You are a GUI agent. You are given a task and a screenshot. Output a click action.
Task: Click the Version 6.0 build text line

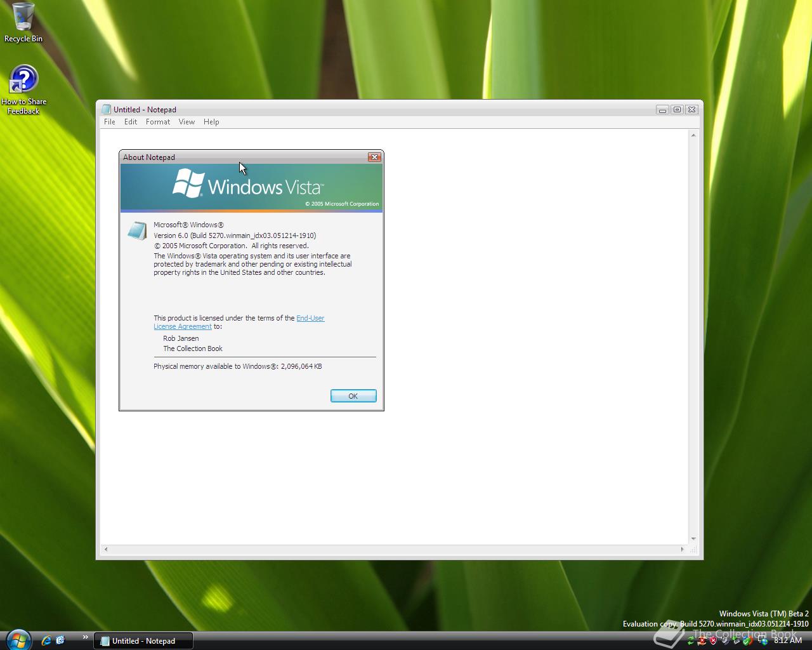coord(235,235)
